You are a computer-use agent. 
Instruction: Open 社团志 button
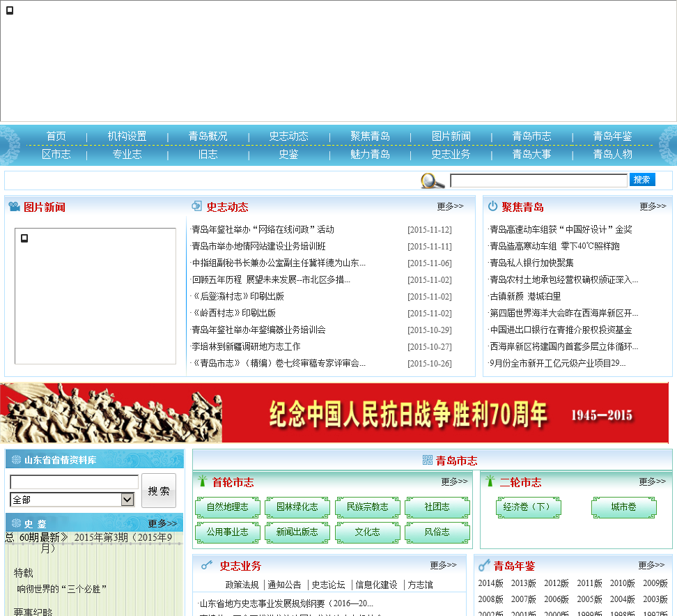pyautogui.click(x=437, y=507)
